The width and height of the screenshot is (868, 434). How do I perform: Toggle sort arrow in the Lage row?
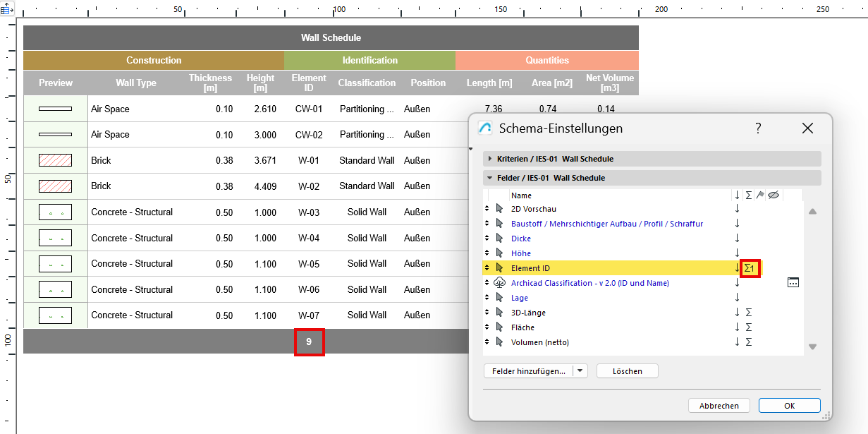coord(737,298)
